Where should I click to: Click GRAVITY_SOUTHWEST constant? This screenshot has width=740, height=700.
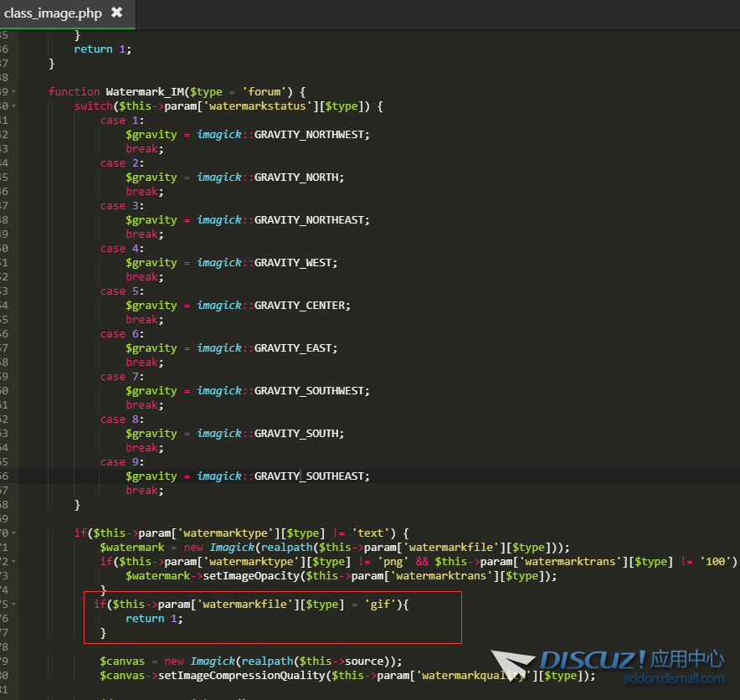click(x=309, y=391)
